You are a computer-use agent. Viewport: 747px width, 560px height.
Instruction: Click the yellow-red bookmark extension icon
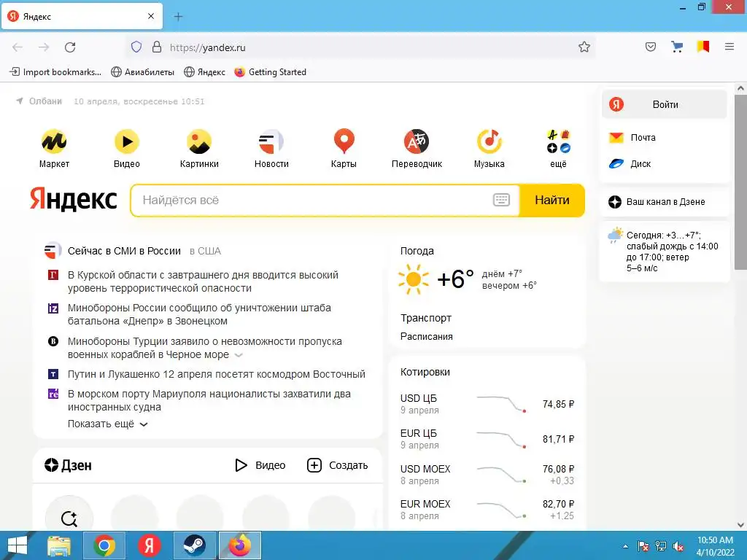pos(703,47)
